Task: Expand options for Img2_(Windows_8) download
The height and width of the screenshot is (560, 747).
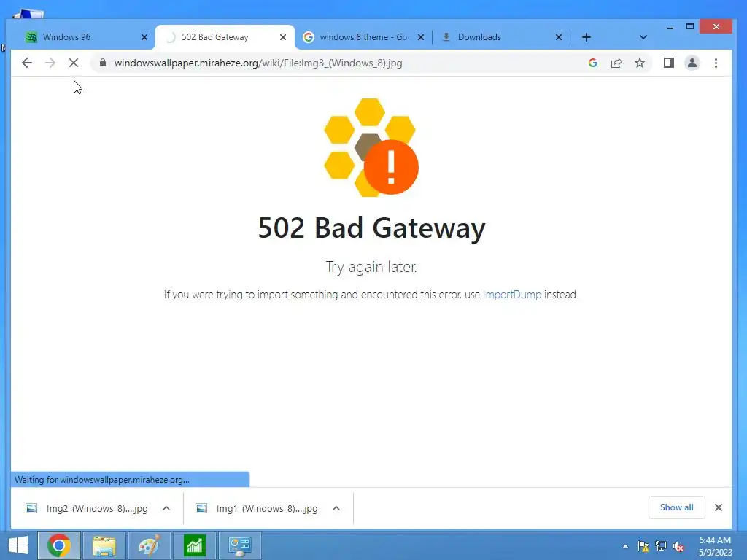Action: pos(166,508)
